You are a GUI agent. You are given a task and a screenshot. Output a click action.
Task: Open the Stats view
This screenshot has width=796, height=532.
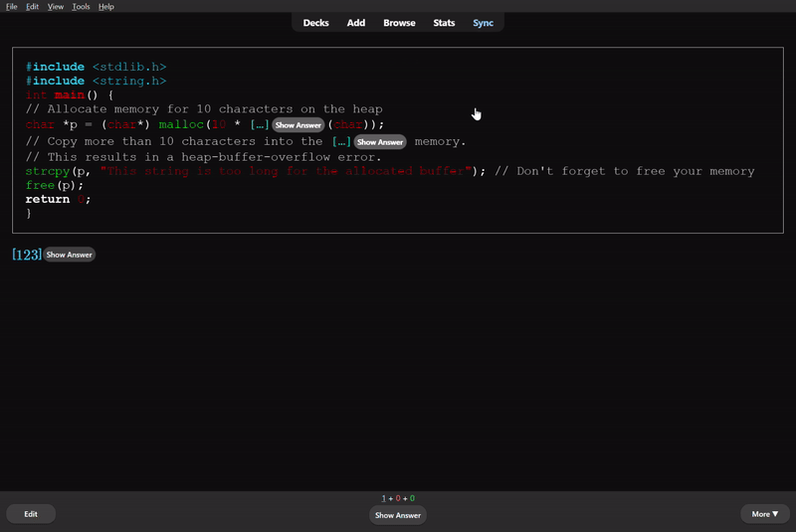point(444,23)
